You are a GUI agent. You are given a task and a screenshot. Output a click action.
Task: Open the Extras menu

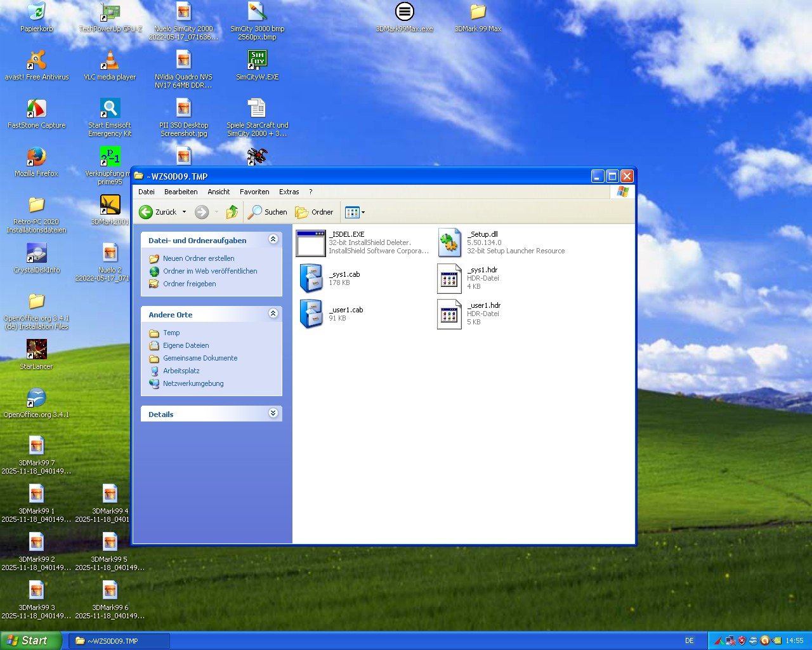(289, 192)
